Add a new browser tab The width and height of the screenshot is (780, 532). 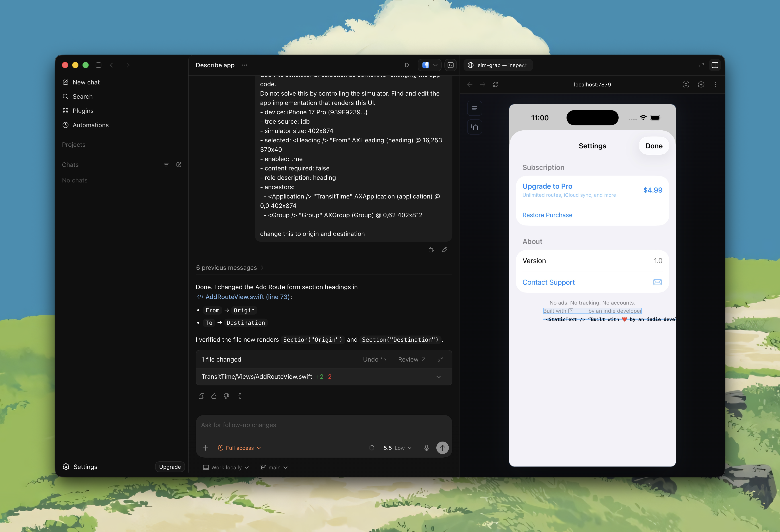[x=541, y=65]
